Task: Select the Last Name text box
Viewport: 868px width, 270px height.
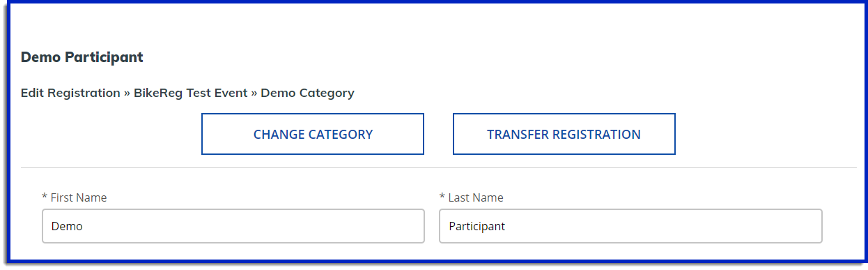Action: coord(630,226)
